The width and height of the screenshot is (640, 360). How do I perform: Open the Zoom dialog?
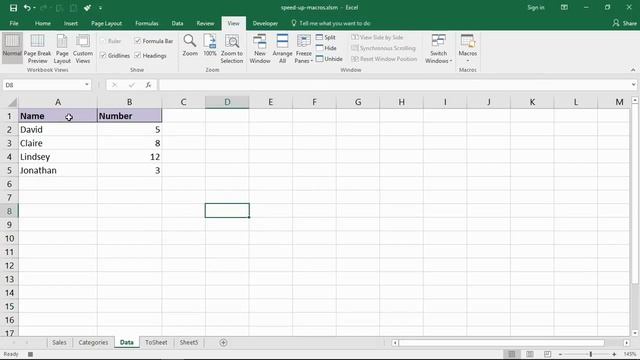click(190, 46)
